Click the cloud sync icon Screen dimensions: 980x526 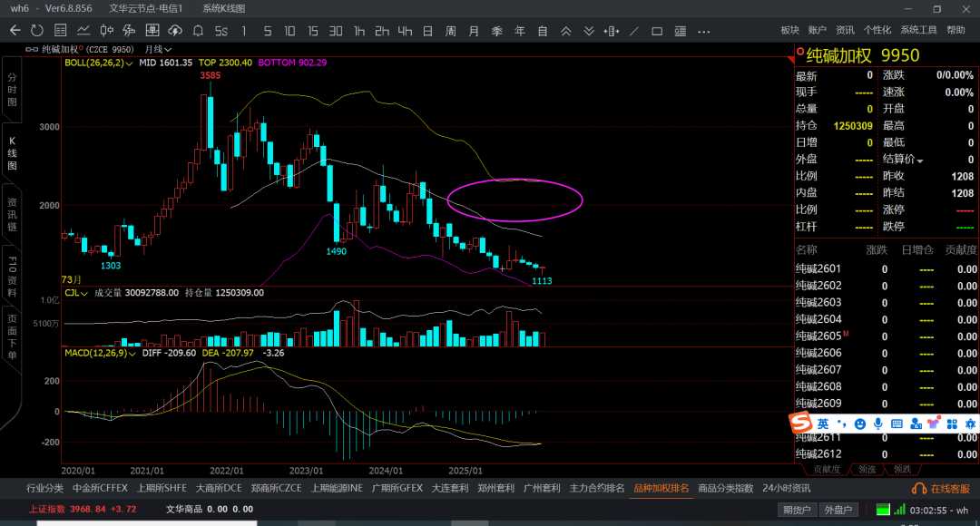pos(175,31)
